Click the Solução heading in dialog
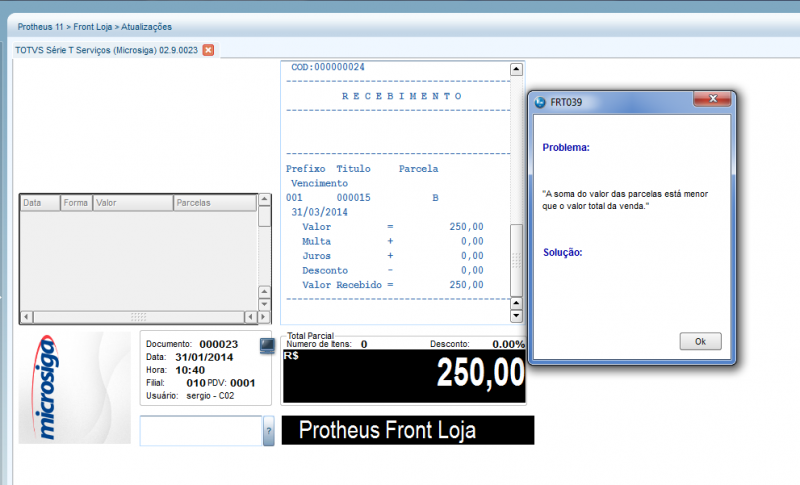 pos(562,252)
